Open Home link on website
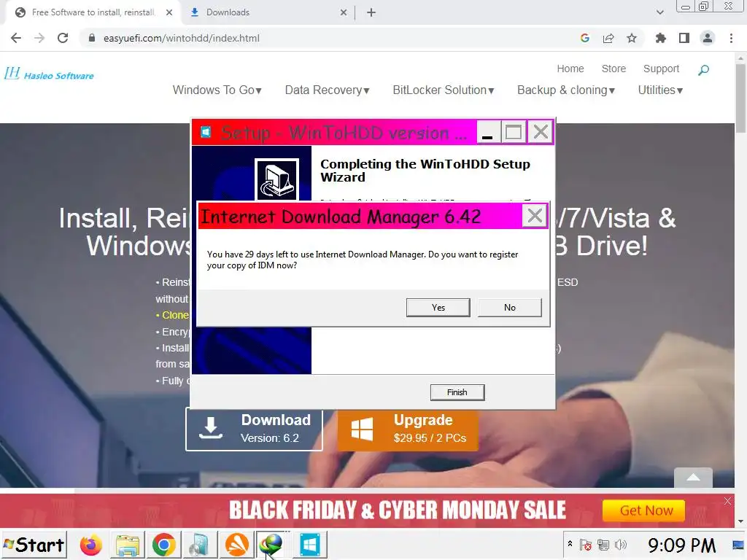Image resolution: width=747 pixels, height=560 pixels. click(570, 69)
